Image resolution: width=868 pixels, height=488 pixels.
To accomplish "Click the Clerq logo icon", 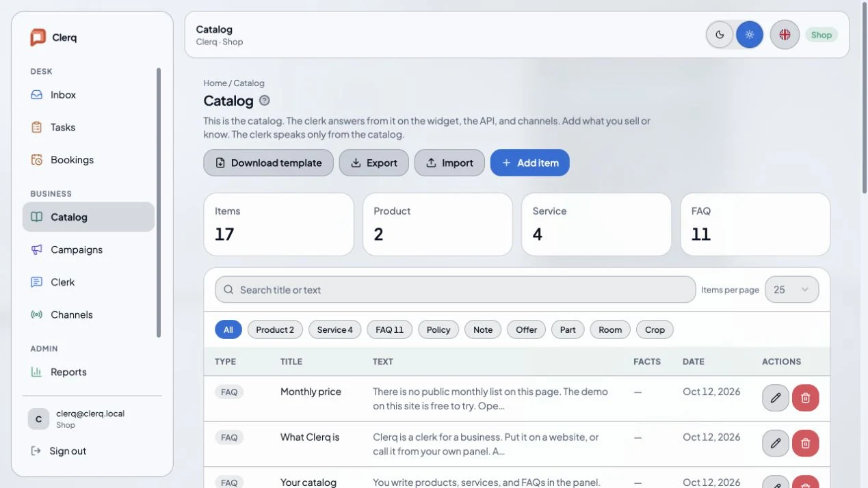I will [38, 38].
